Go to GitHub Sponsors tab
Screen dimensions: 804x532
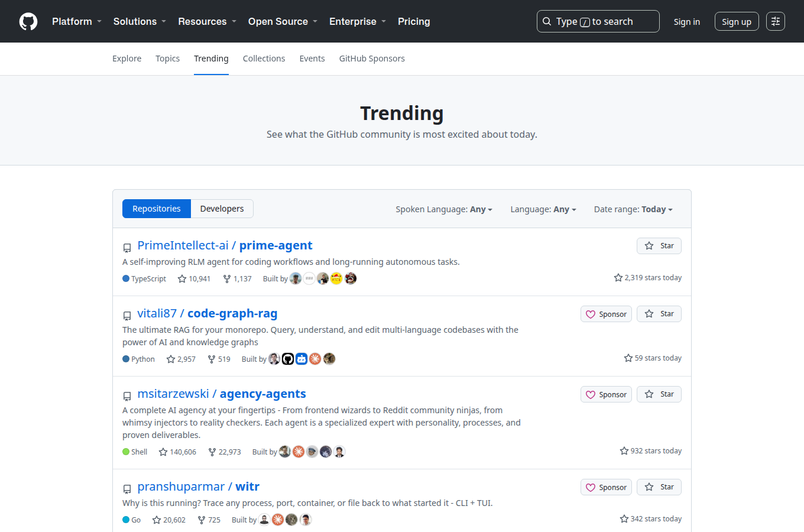pos(372,59)
